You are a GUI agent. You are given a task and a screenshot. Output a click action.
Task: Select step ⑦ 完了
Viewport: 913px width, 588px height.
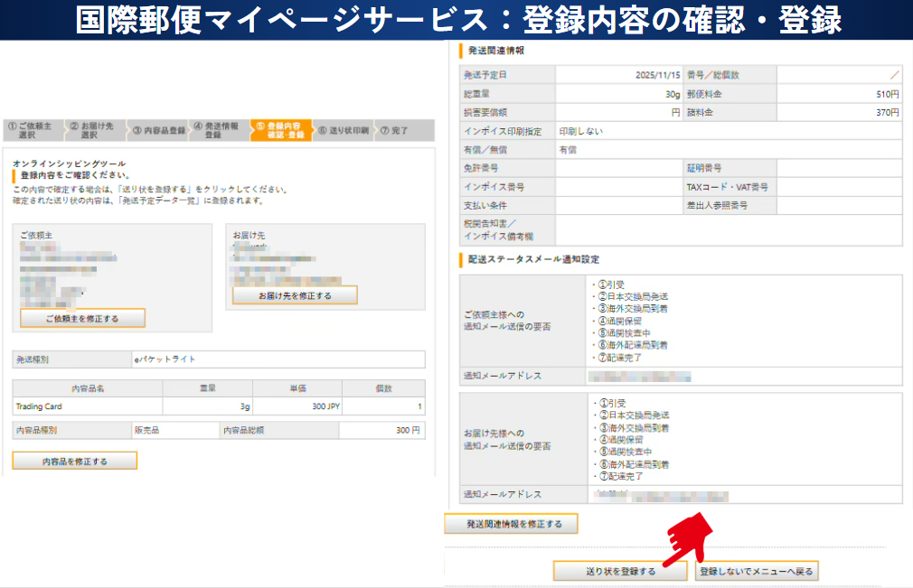click(395, 130)
